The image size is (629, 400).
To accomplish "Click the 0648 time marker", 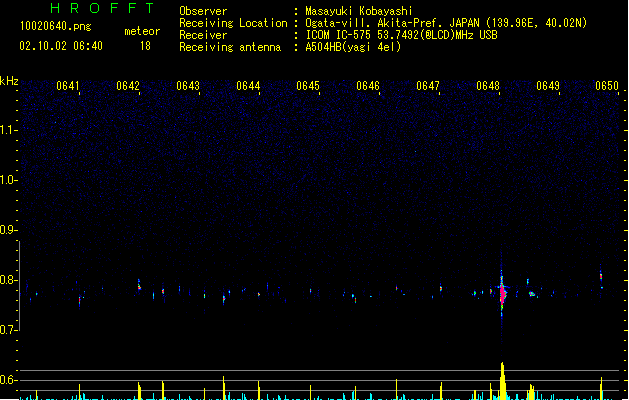I will click(x=488, y=86).
